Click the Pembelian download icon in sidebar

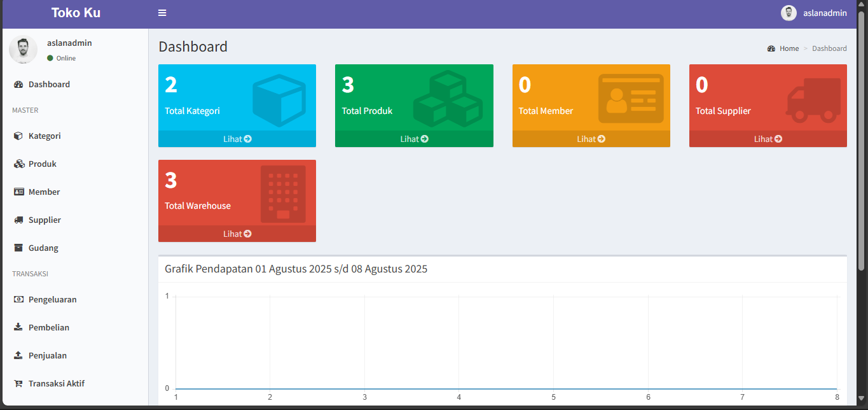point(18,328)
